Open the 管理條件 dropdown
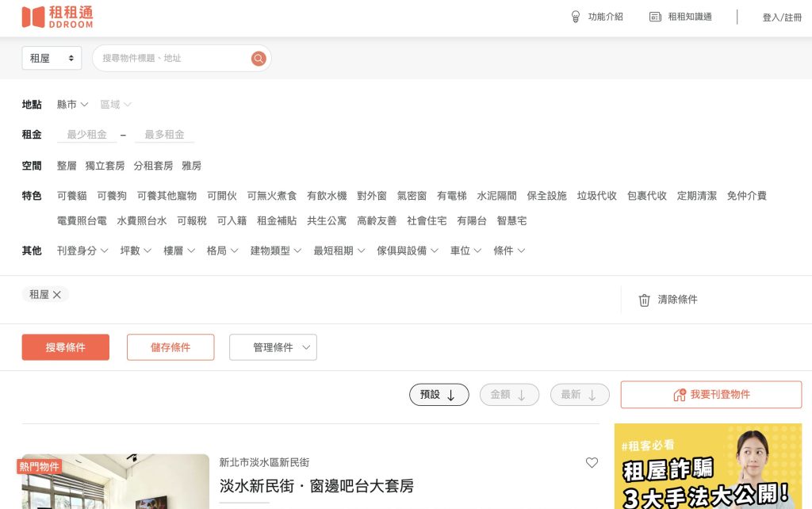Screen dimensions: 812x509 coord(273,347)
